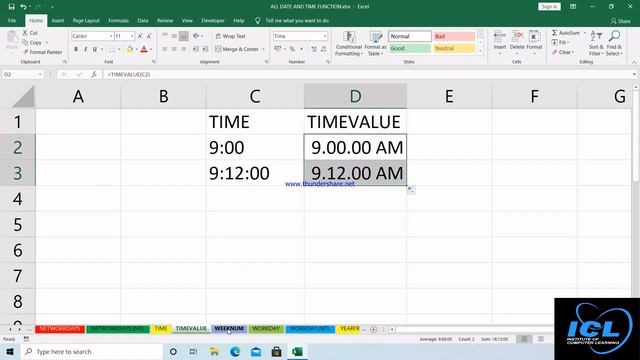Open the NETWORKDAYS sheet tab
The image size is (640, 360).
point(60,329)
